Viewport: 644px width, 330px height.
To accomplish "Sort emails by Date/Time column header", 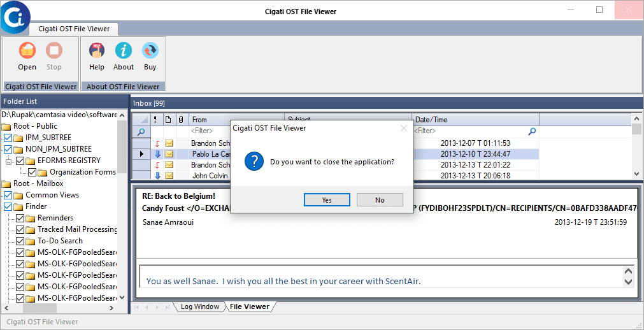I will (x=475, y=120).
